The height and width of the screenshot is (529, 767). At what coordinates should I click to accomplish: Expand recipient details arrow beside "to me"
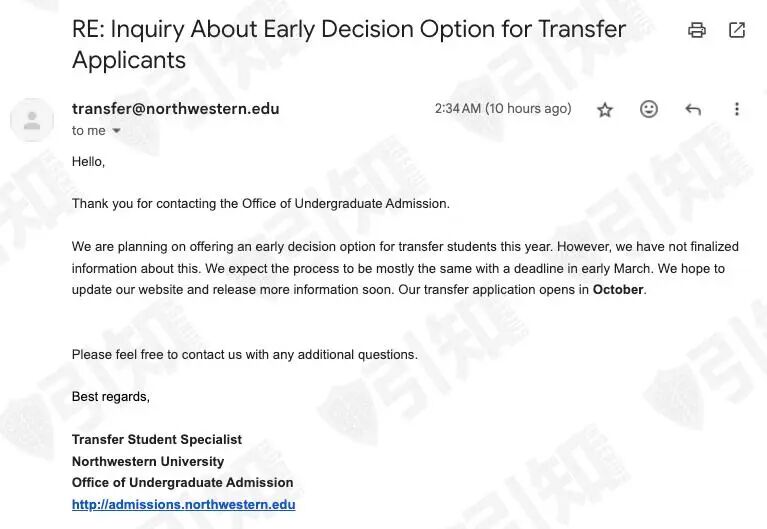tap(116, 131)
